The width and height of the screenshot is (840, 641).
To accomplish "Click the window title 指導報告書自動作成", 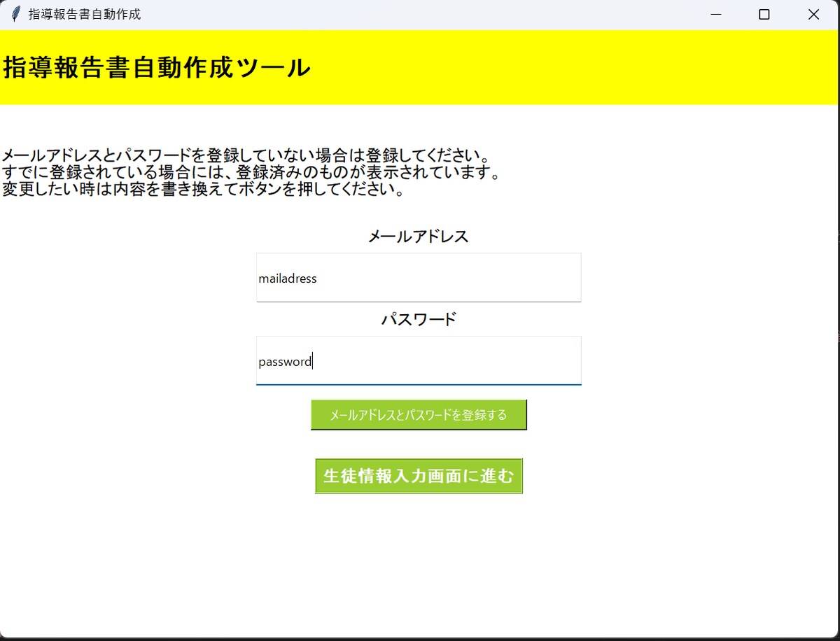I will (85, 14).
